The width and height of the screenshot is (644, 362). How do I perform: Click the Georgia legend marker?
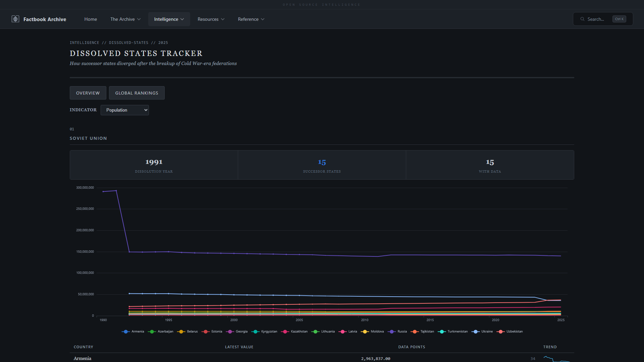pos(230,331)
